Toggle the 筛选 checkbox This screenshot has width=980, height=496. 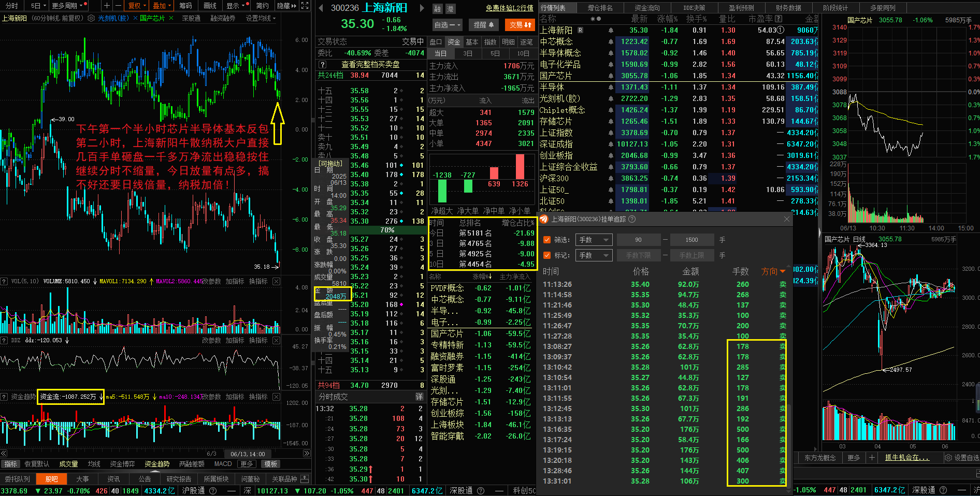tap(547, 240)
